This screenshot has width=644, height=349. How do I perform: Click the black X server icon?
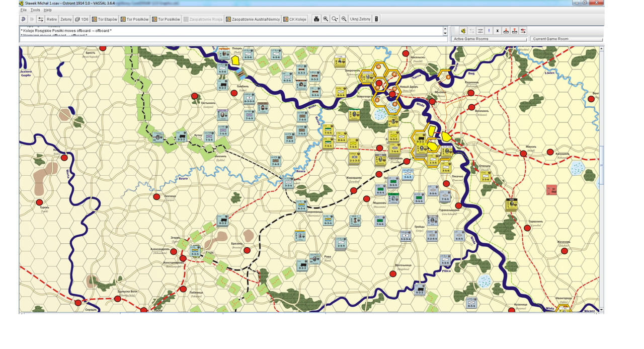pos(498,31)
